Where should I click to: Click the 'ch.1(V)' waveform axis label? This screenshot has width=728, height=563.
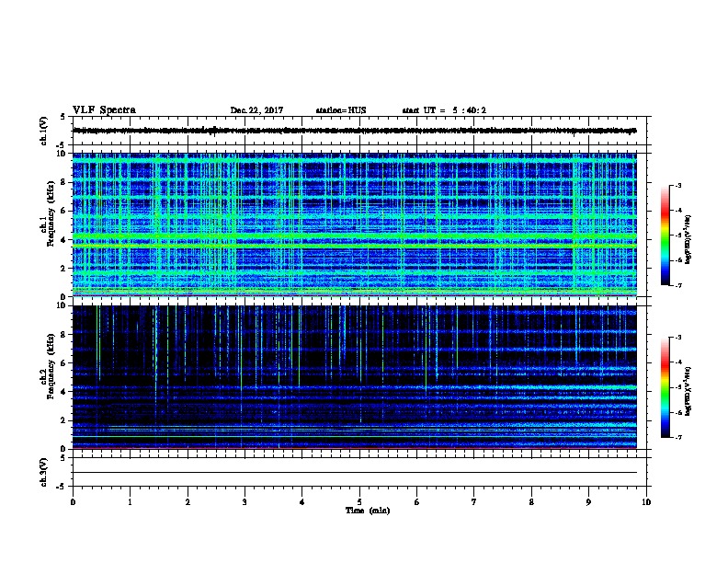[x=44, y=131]
